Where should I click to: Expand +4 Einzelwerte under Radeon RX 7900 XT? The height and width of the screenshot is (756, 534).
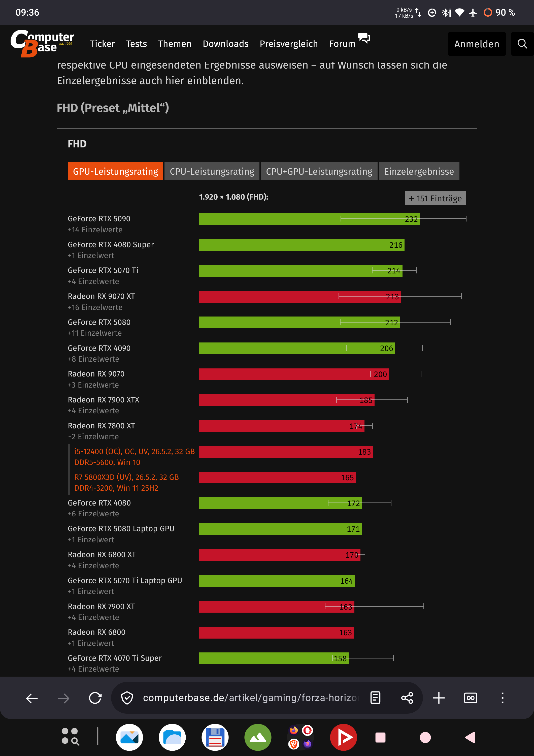[x=93, y=617]
